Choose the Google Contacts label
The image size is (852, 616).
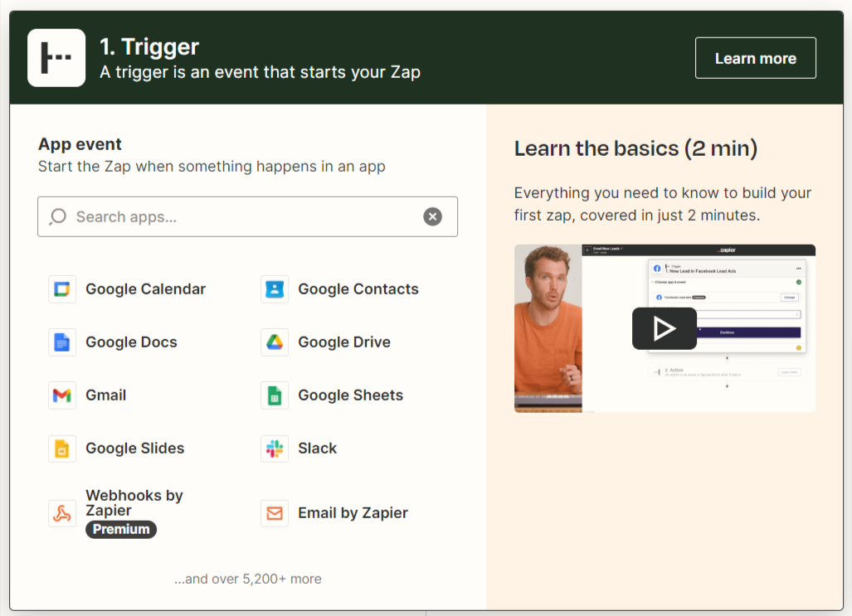click(358, 289)
